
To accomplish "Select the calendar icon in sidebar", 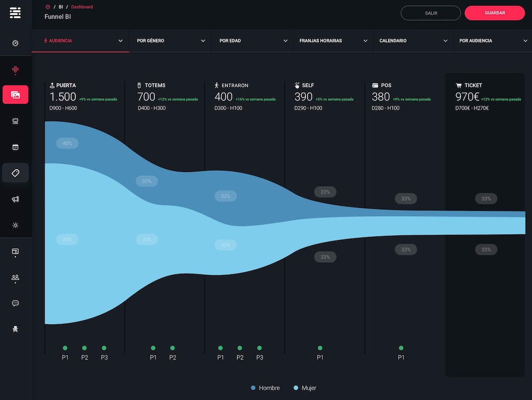I will (16, 147).
